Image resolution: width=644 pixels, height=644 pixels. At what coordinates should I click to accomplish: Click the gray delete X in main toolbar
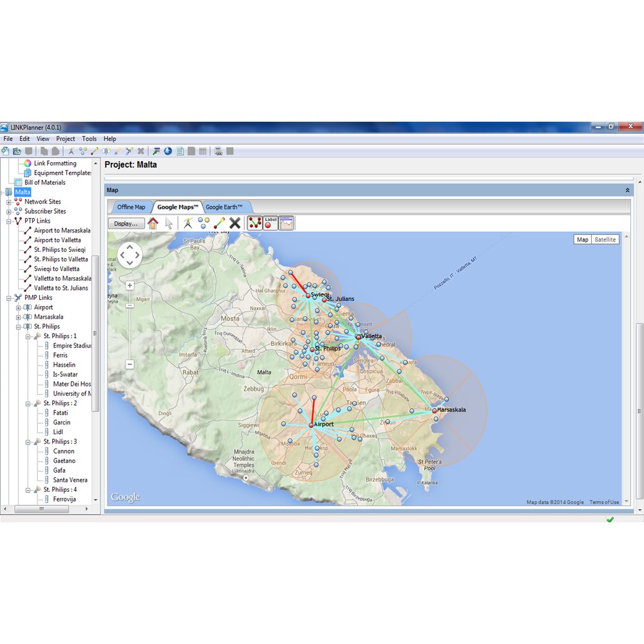(141, 151)
